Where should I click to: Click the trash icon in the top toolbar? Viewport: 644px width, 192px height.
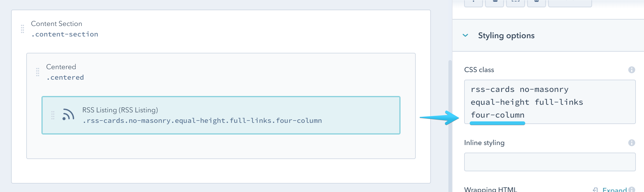[537, 3]
